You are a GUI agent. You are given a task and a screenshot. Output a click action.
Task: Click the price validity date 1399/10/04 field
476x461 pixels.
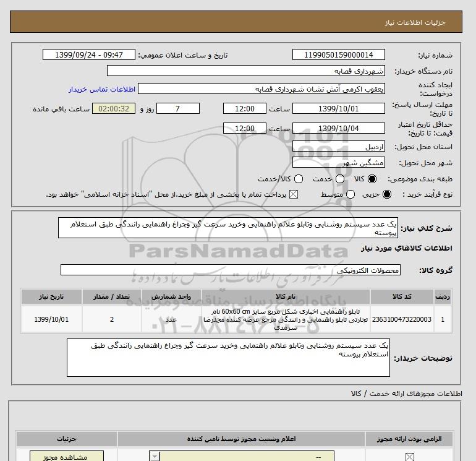[339, 128]
